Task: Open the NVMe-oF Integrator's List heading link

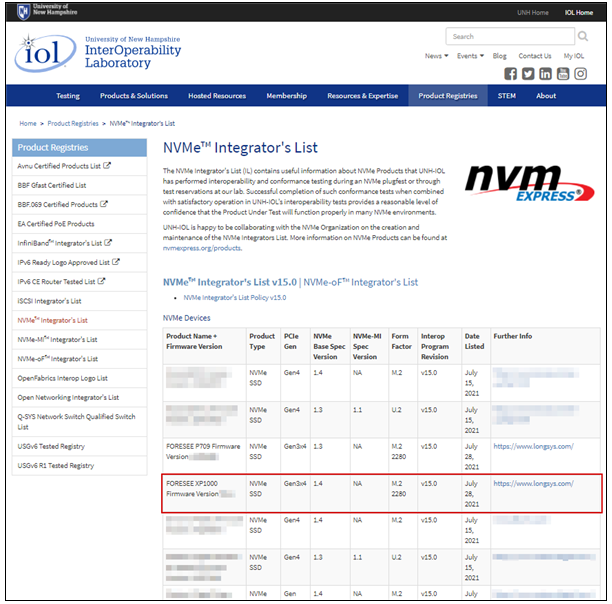Action: 362,283
